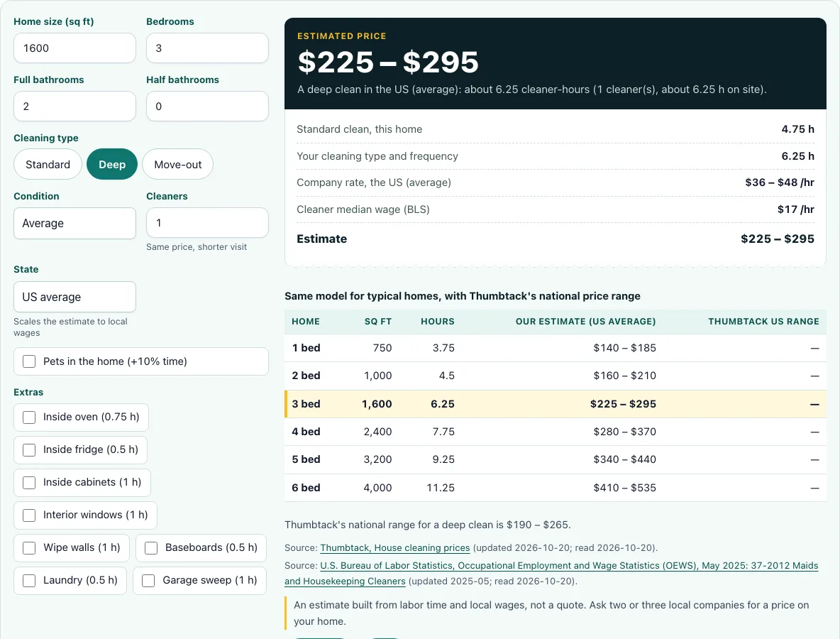
Task: Click the 'Estimated Price' heading label
Action: [x=342, y=36]
